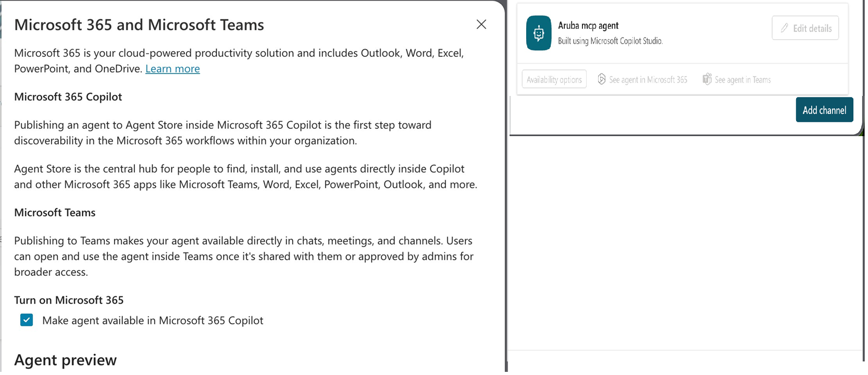Click the pencil icon in Edit details
The width and height of the screenshot is (868, 375).
(784, 28)
